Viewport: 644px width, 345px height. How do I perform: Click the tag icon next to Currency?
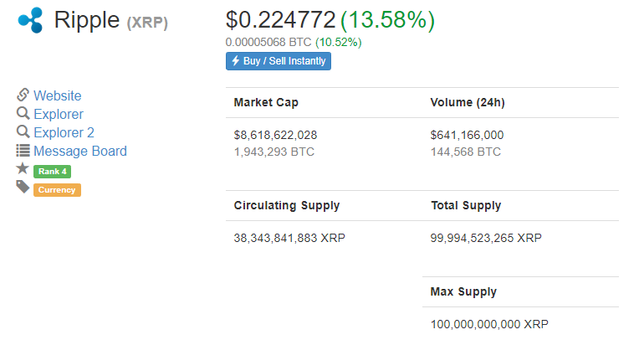click(x=23, y=187)
